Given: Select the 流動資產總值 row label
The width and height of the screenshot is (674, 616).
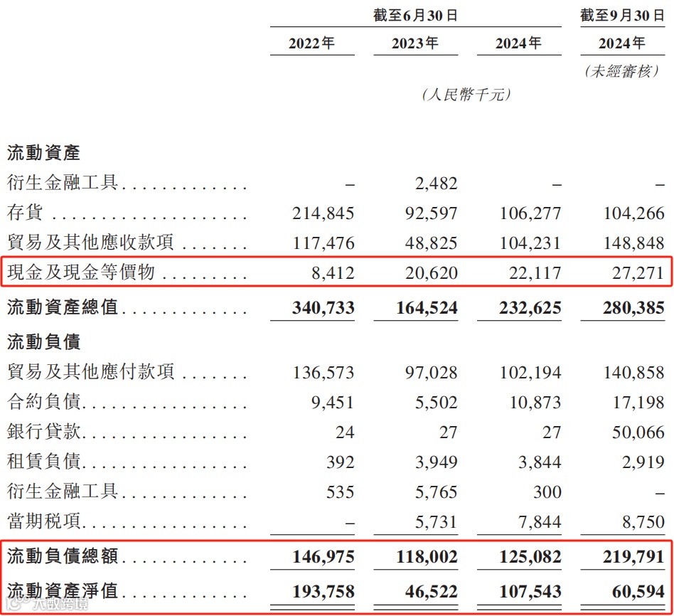Looking at the screenshot, I should 63,307.
